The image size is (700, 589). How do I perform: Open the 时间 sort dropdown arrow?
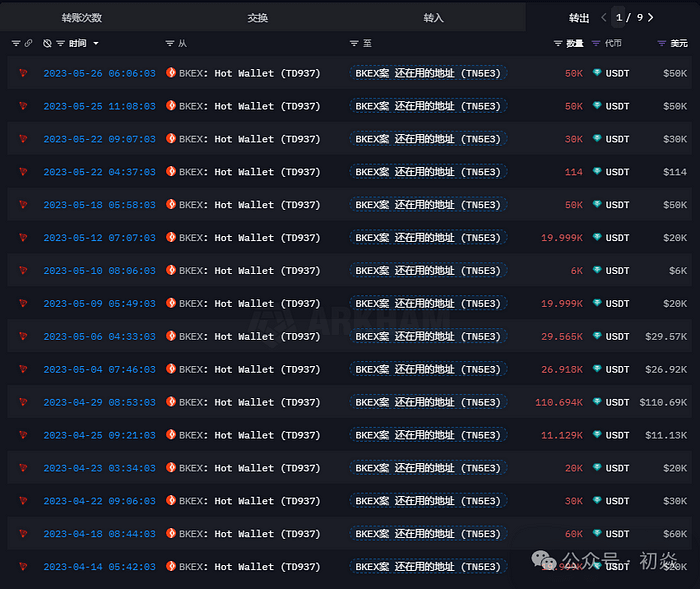coord(95,44)
